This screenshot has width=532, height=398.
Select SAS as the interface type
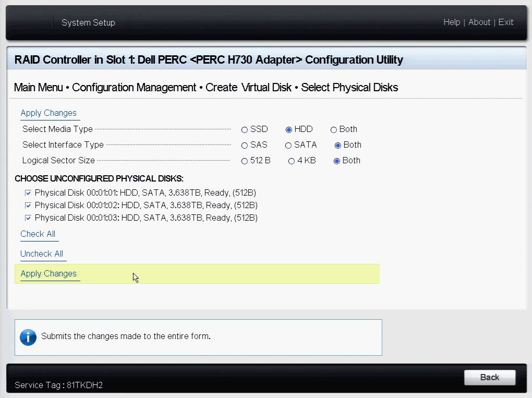(x=244, y=145)
